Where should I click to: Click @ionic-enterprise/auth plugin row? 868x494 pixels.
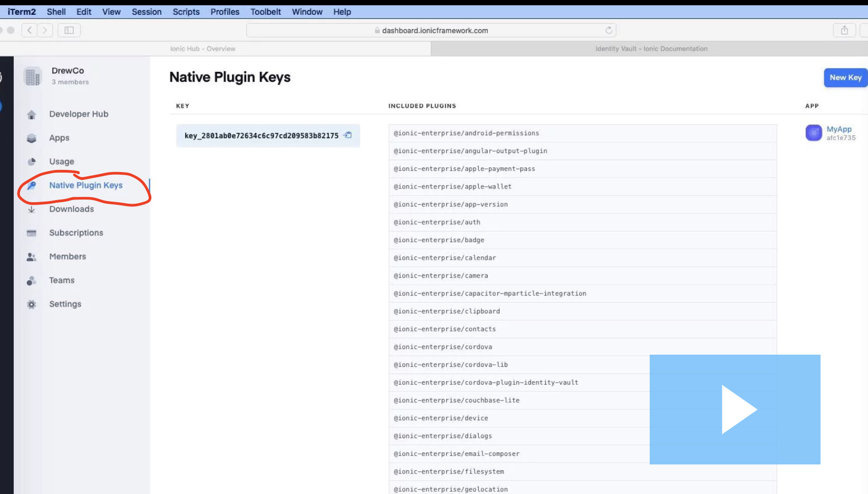[x=583, y=222]
